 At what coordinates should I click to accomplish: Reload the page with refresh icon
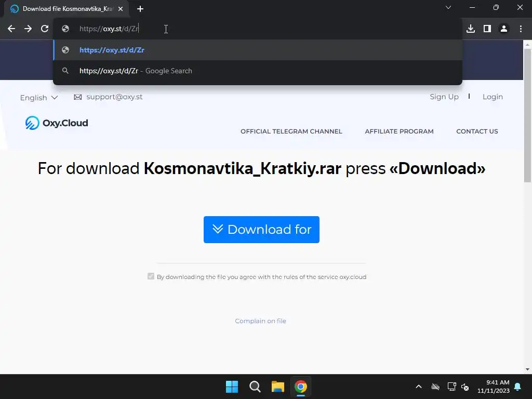[x=45, y=29]
